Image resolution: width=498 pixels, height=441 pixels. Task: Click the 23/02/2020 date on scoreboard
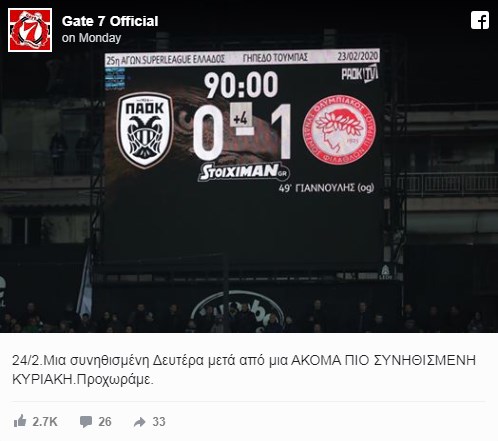(x=358, y=56)
